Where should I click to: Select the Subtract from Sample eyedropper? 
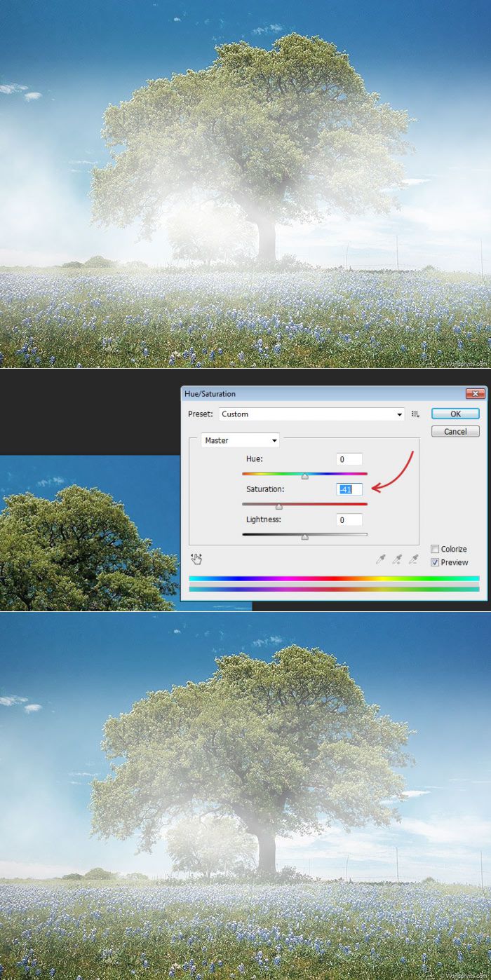click(414, 559)
